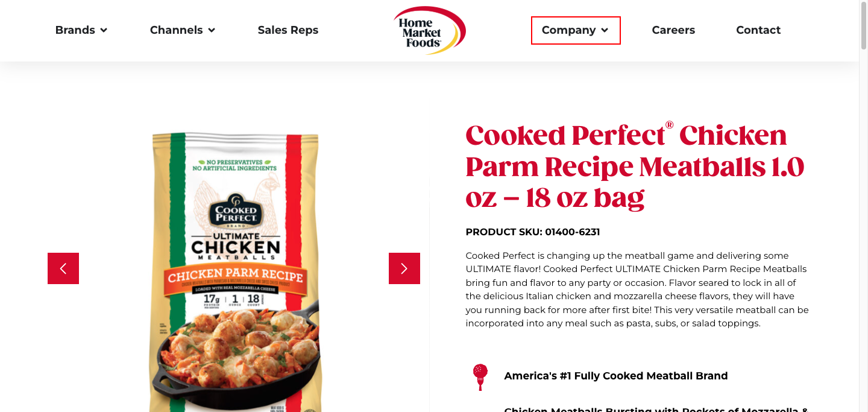Expand the chevron next to Channels
The width and height of the screenshot is (868, 412).
[212, 30]
